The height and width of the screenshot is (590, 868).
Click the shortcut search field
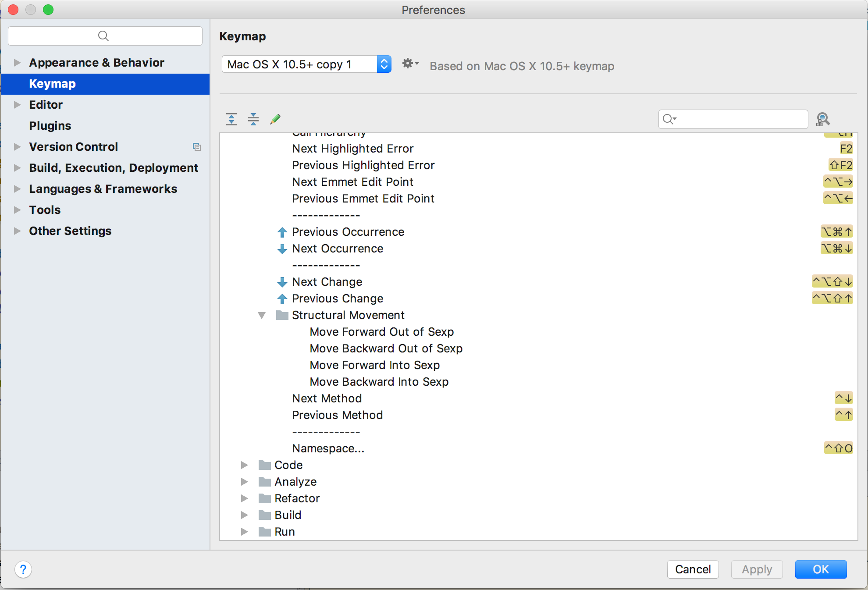pyautogui.click(x=732, y=119)
